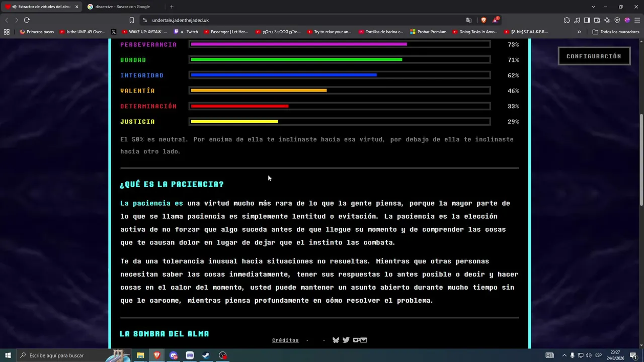Open a new tab

pyautogui.click(x=172, y=7)
